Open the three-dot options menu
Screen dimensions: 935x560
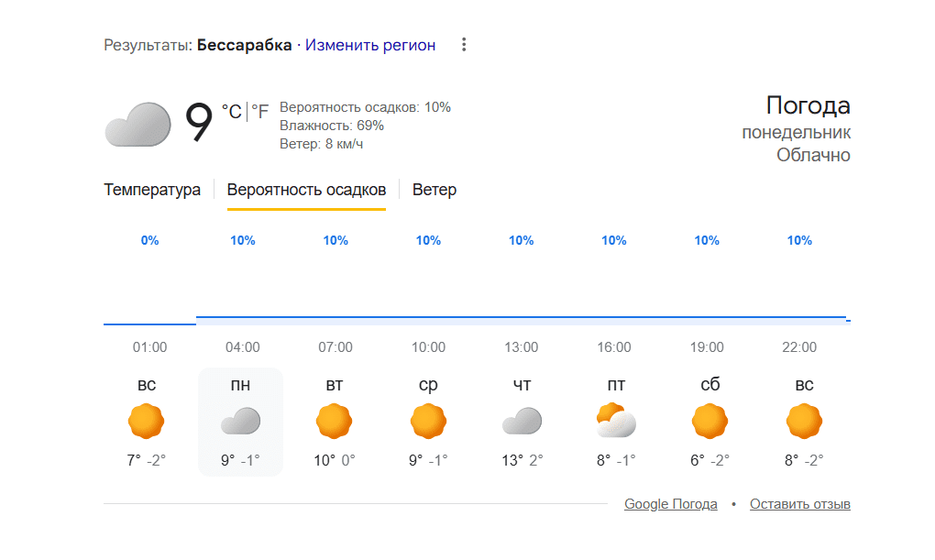coord(464,45)
